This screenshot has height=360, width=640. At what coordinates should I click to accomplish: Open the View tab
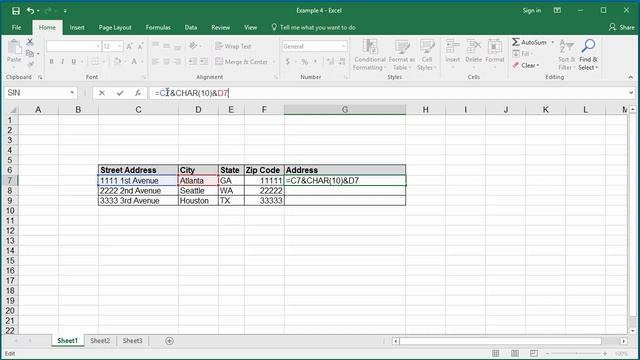(x=251, y=27)
